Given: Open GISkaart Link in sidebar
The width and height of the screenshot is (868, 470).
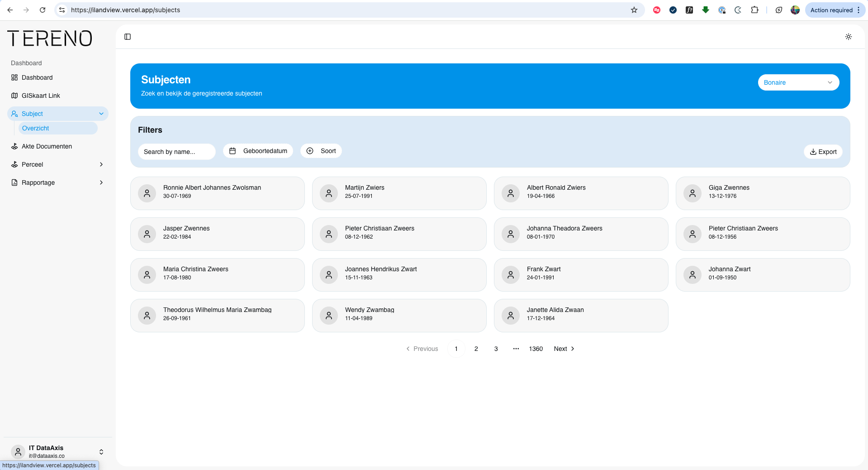Looking at the screenshot, I should [58, 96].
